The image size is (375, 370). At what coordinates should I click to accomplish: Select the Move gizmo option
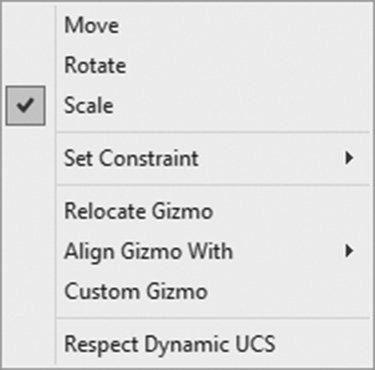pos(213,25)
